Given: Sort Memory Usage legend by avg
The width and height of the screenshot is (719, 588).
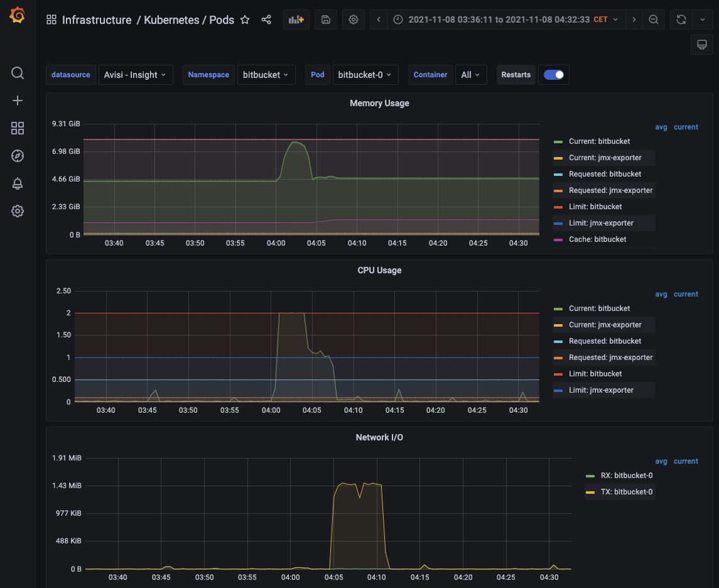Looking at the screenshot, I should point(661,127).
